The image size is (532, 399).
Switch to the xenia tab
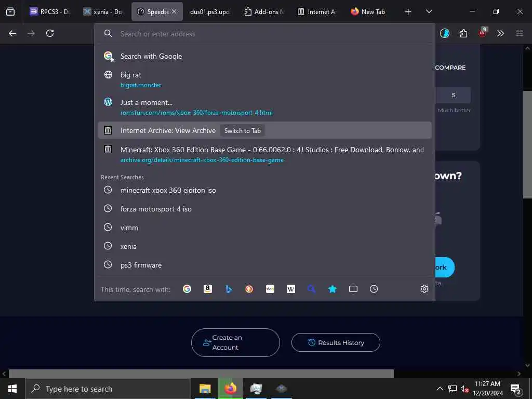tap(103, 11)
